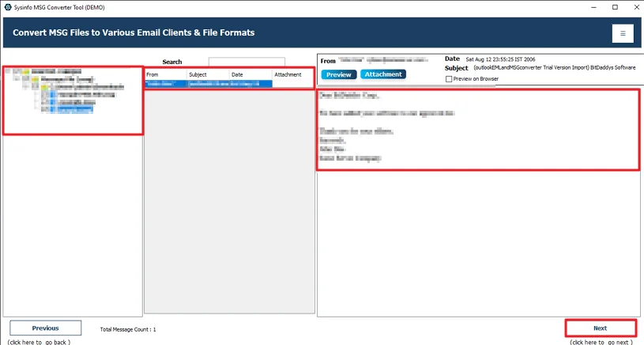Sort messages by the Date column header
This screenshot has height=345, width=644.
coord(250,74)
